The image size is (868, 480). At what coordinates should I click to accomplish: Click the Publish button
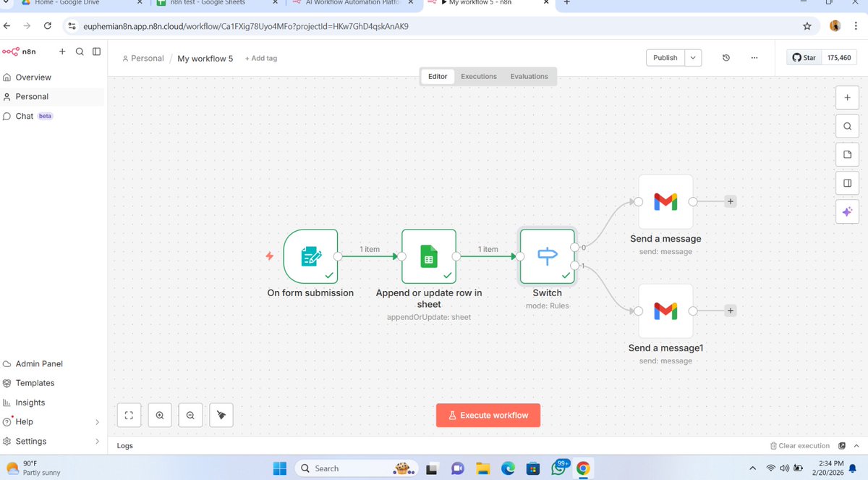tap(665, 58)
